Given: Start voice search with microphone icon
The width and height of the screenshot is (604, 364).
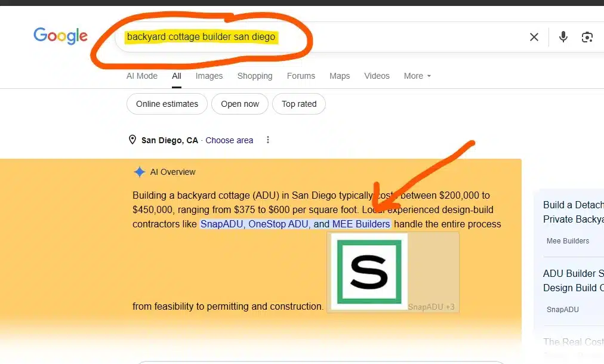Looking at the screenshot, I should click(563, 37).
